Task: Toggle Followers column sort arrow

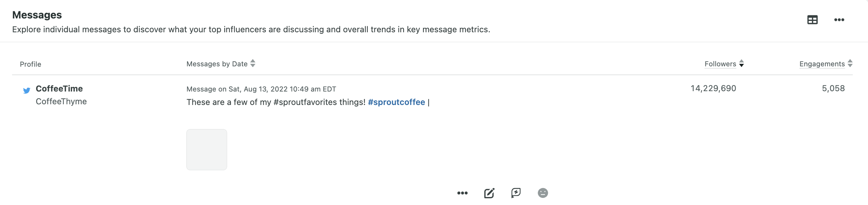Action: click(742, 63)
